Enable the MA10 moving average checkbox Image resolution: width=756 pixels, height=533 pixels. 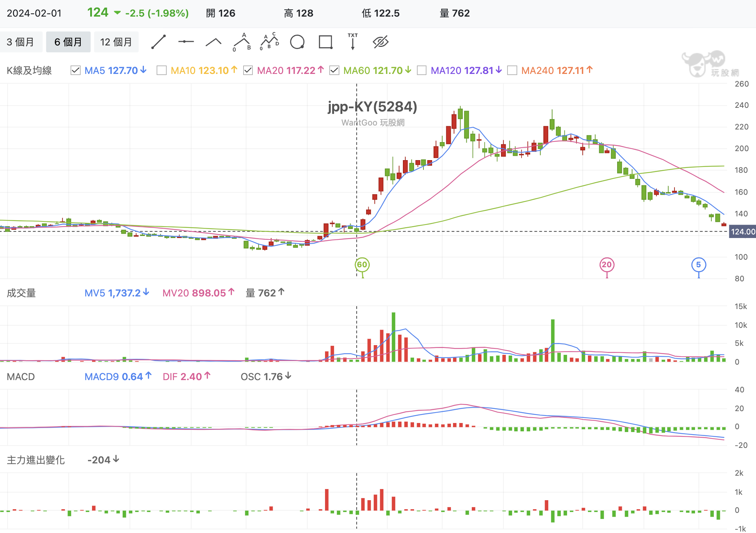162,70
